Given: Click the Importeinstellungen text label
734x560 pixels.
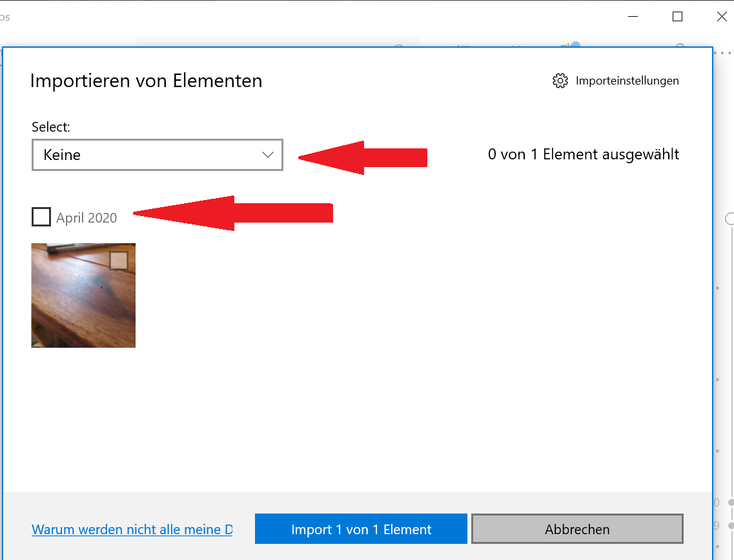Looking at the screenshot, I should [627, 81].
